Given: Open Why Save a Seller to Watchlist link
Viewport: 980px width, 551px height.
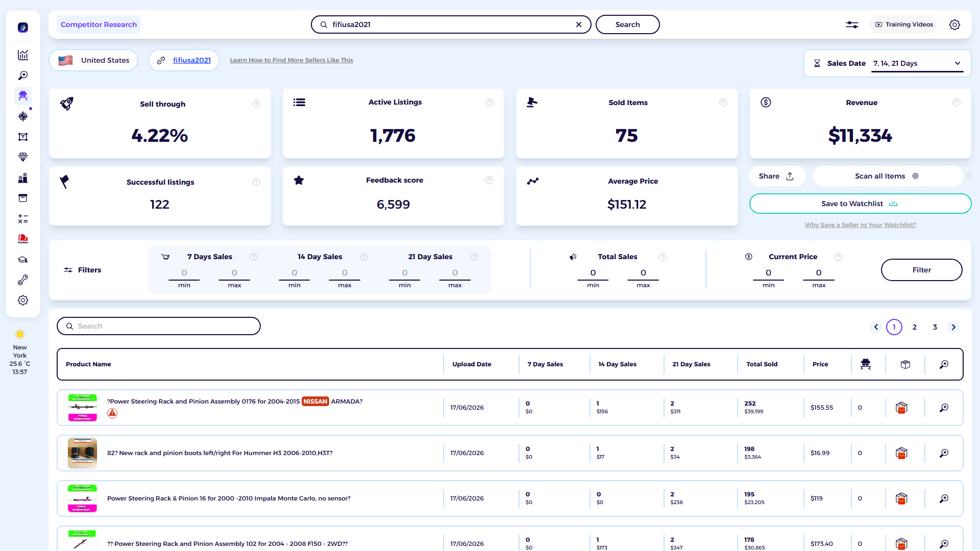Looking at the screenshot, I should 861,225.
